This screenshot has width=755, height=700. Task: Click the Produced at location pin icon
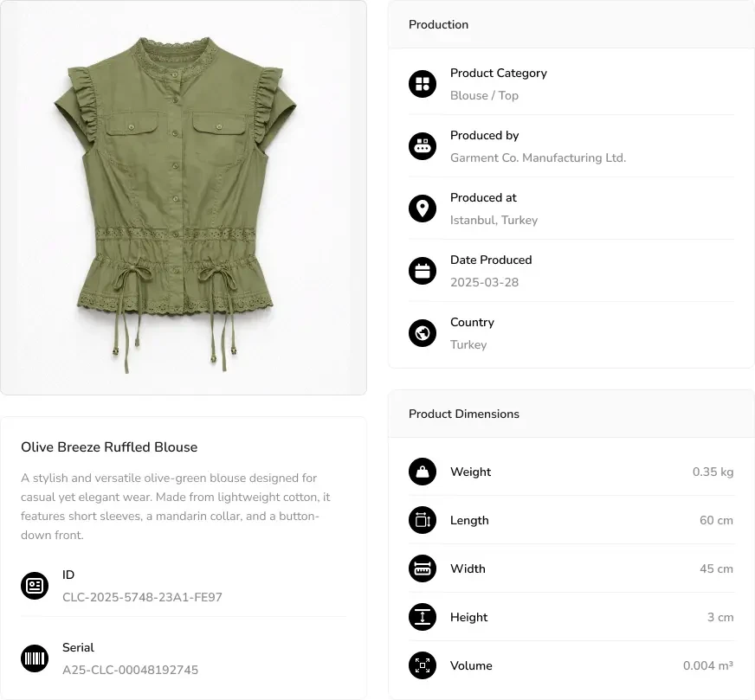(423, 209)
